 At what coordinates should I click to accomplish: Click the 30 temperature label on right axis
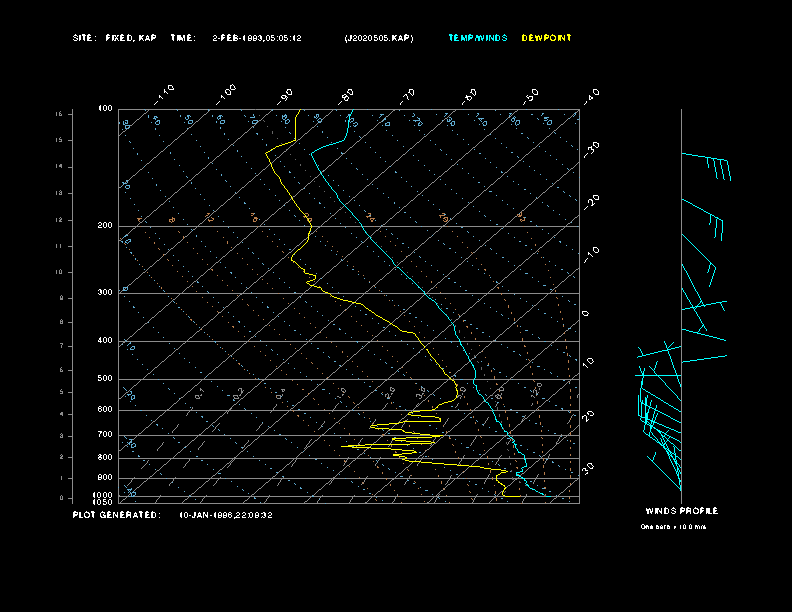(x=588, y=467)
